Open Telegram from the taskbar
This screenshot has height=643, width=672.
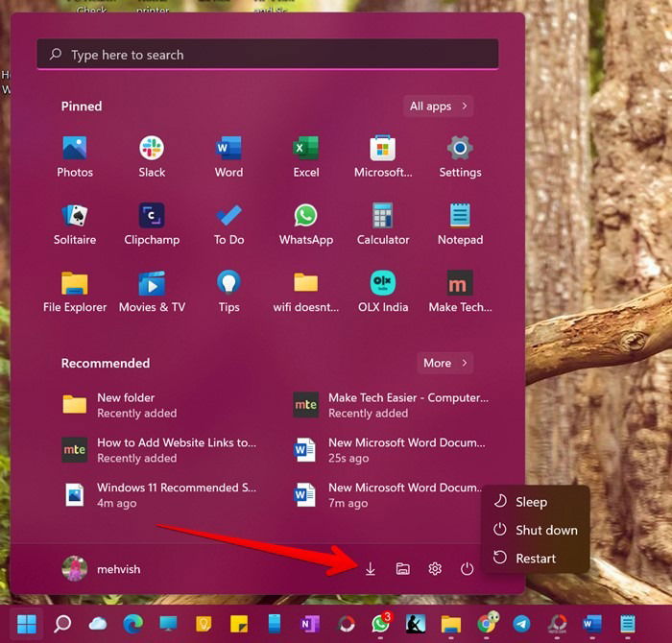tap(521, 624)
